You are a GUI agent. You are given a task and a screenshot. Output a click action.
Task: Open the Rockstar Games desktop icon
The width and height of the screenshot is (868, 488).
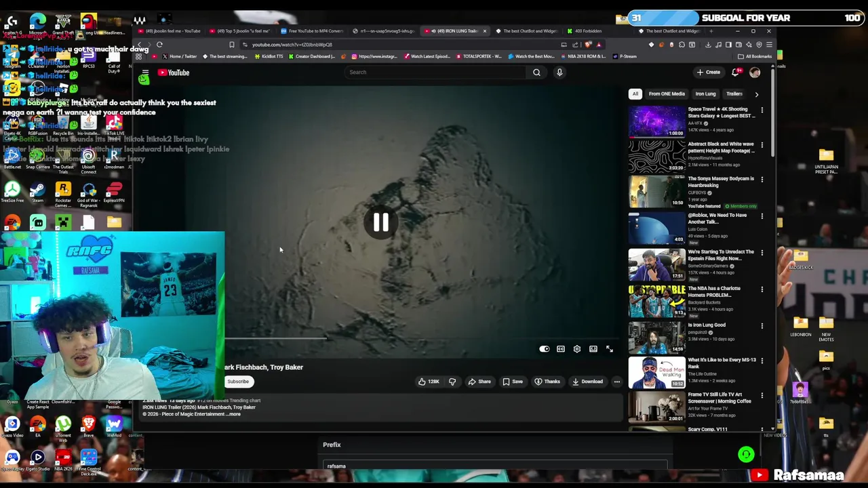(63, 194)
